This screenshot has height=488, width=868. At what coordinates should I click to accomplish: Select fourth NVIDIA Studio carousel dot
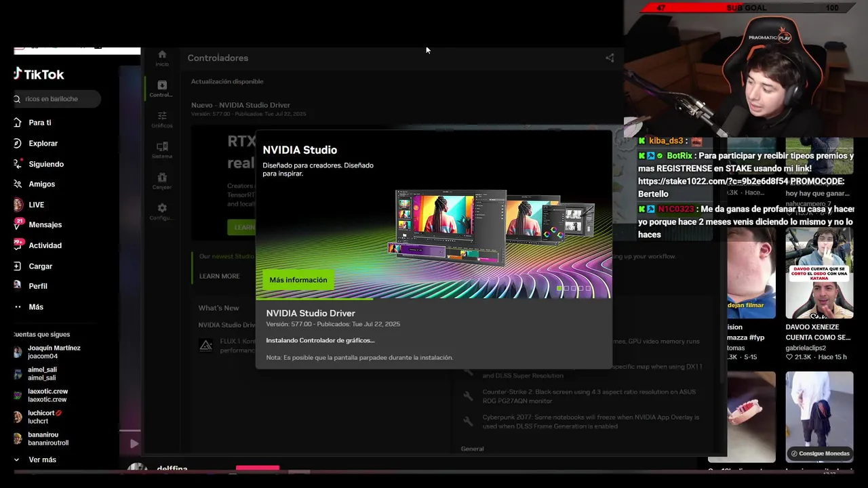pyautogui.click(x=582, y=289)
